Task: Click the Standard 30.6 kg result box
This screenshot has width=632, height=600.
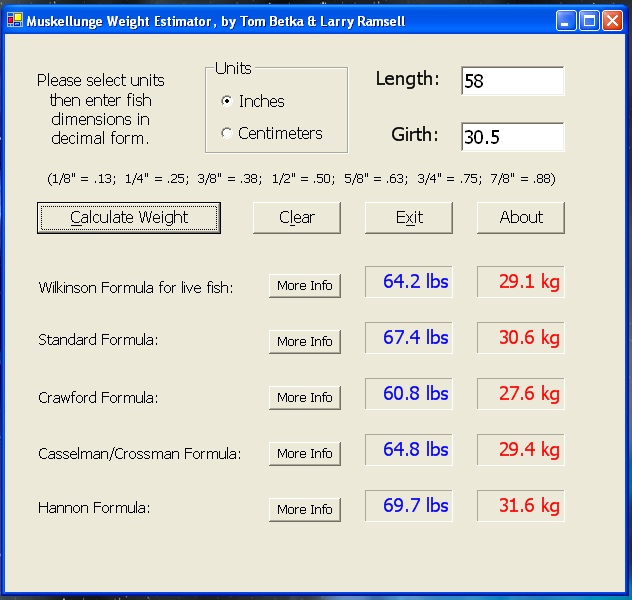Action: 521,338
